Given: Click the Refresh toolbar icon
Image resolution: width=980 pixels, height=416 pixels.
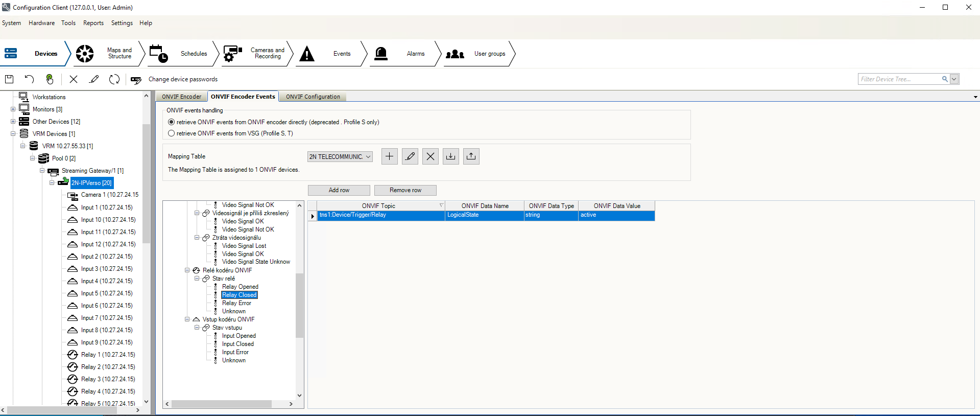Looking at the screenshot, I should click(114, 79).
